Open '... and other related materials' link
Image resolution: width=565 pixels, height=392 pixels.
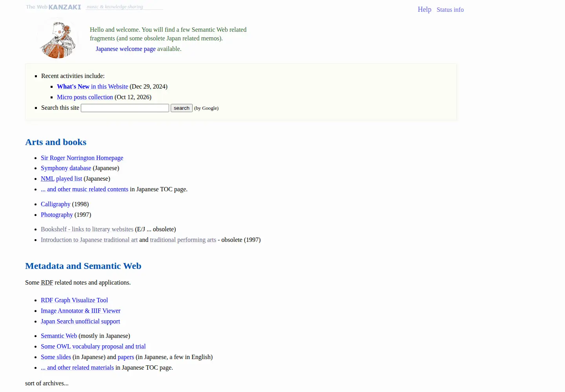click(77, 368)
